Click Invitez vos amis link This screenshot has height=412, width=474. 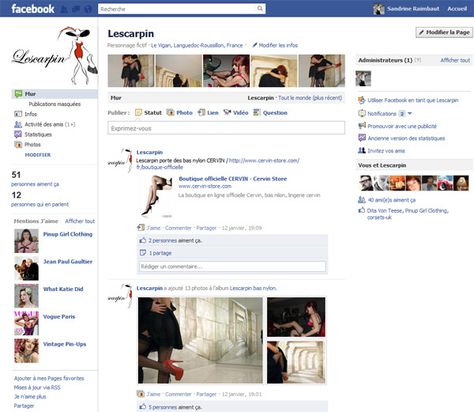pos(386,151)
